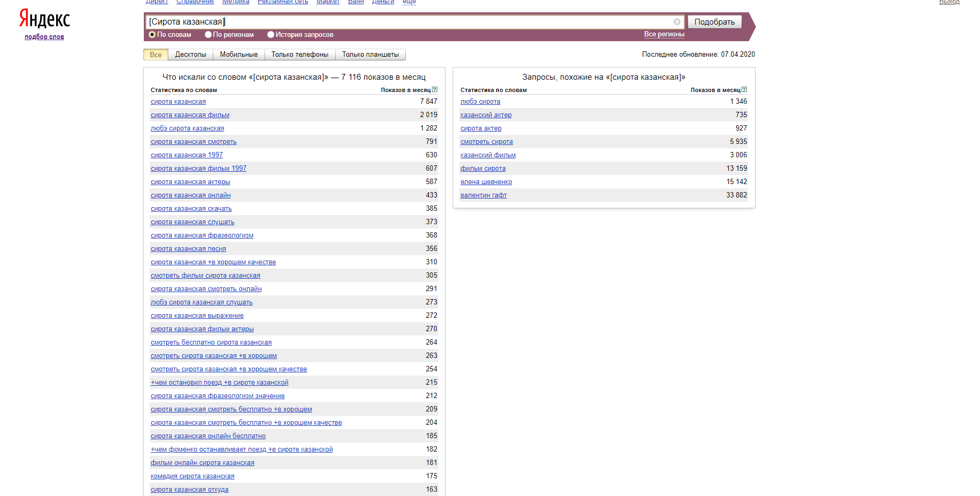
Task: Clear the search field with the X icon
Action: tap(677, 22)
